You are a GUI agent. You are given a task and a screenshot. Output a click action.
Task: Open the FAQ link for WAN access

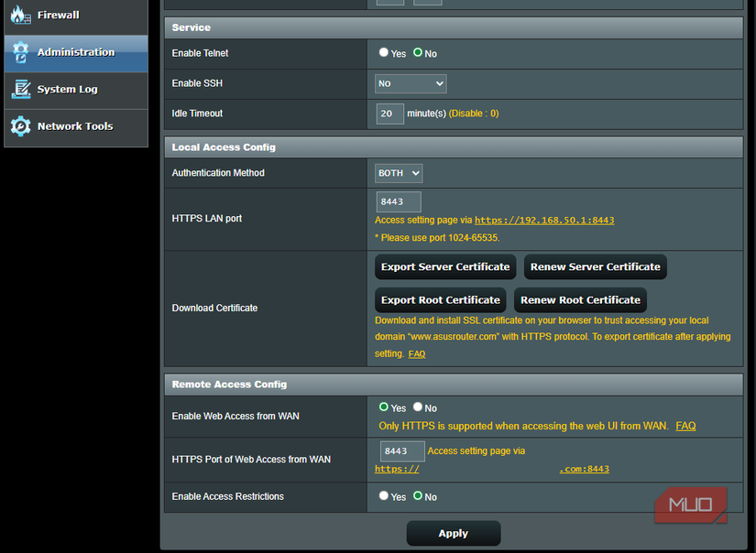point(685,425)
